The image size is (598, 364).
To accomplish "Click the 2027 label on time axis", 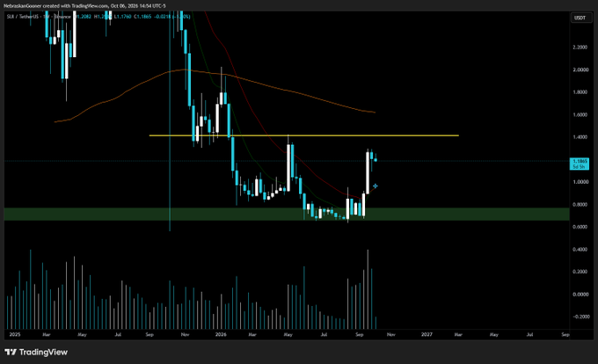I will 427,335.
